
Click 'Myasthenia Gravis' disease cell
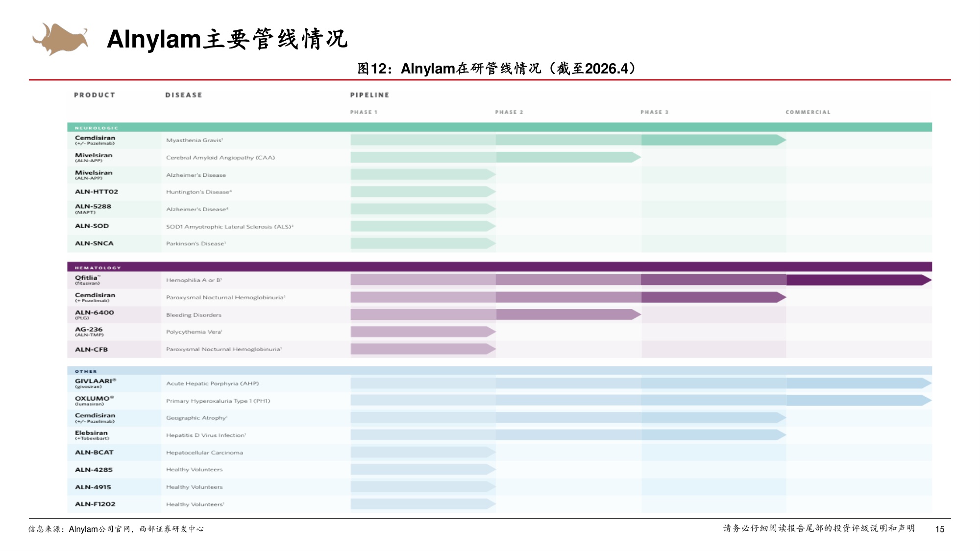pos(195,140)
